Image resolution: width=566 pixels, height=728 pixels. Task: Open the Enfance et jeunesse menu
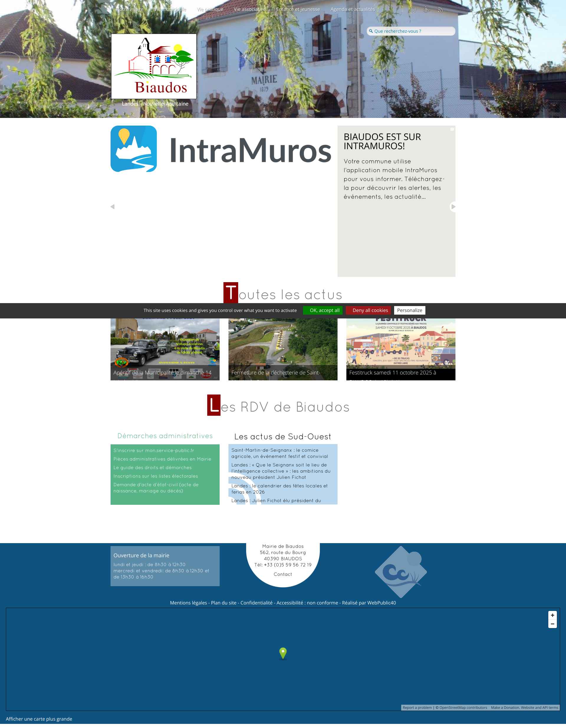[x=298, y=9]
